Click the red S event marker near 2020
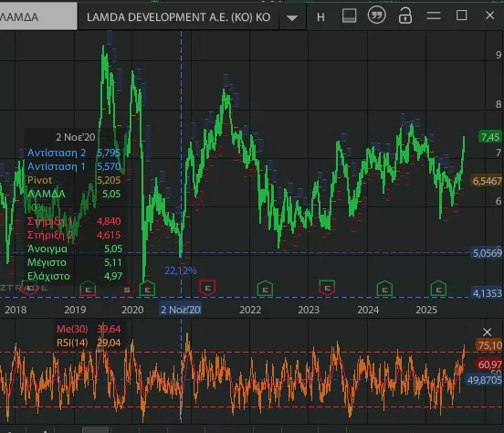Screen dimensions: 504x433 coord(127,290)
